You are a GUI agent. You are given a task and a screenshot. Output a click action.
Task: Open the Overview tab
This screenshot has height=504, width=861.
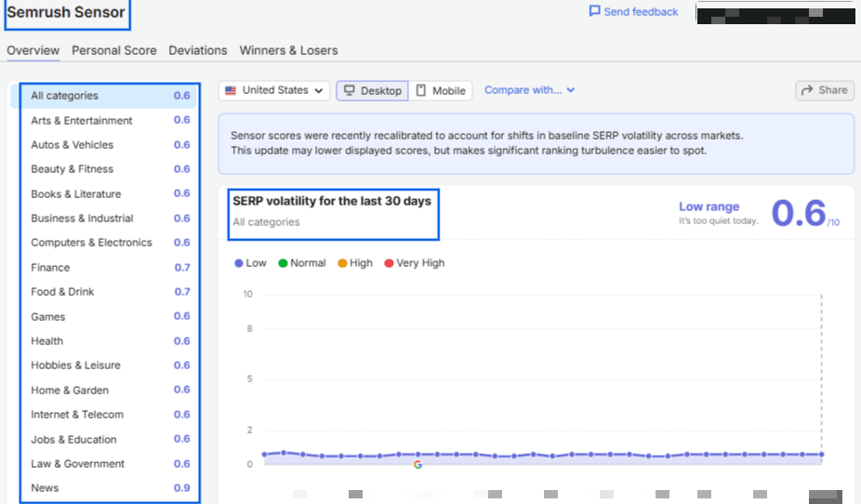point(33,50)
